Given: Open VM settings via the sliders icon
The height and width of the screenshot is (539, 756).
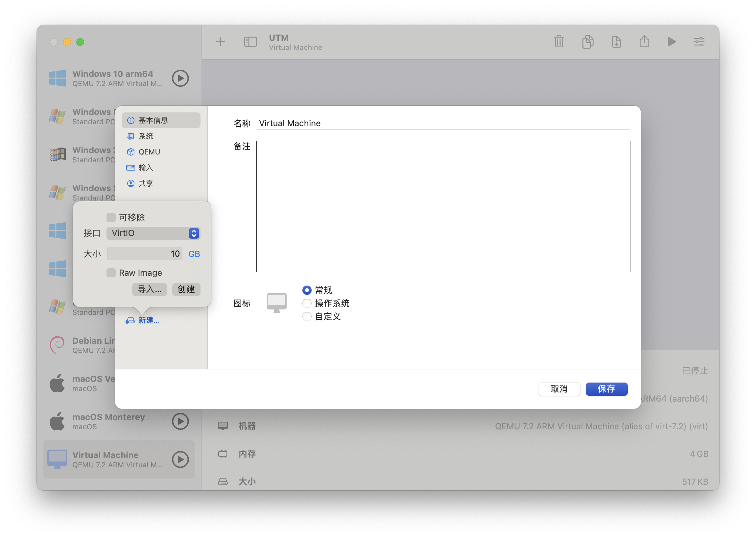Looking at the screenshot, I should pyautogui.click(x=699, y=41).
